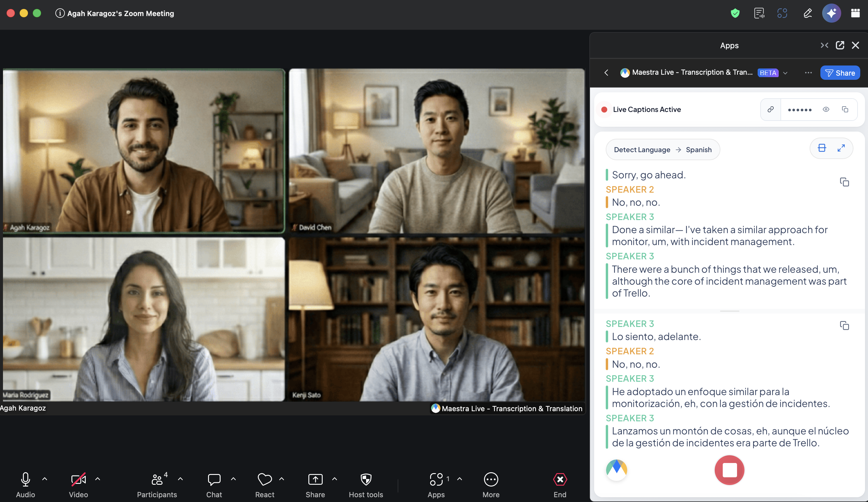Click Share screen in toolbar
Viewport: 868px width, 502px height.
click(315, 485)
